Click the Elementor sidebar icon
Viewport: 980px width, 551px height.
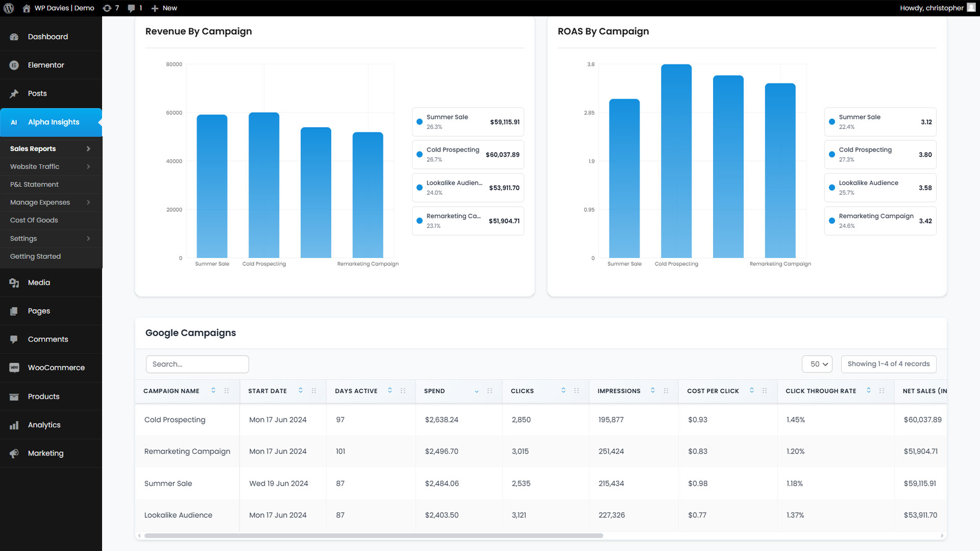click(14, 65)
